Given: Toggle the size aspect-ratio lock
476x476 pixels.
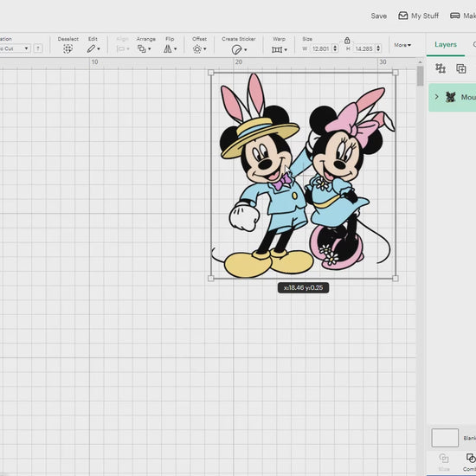Looking at the screenshot, I should 347,40.
